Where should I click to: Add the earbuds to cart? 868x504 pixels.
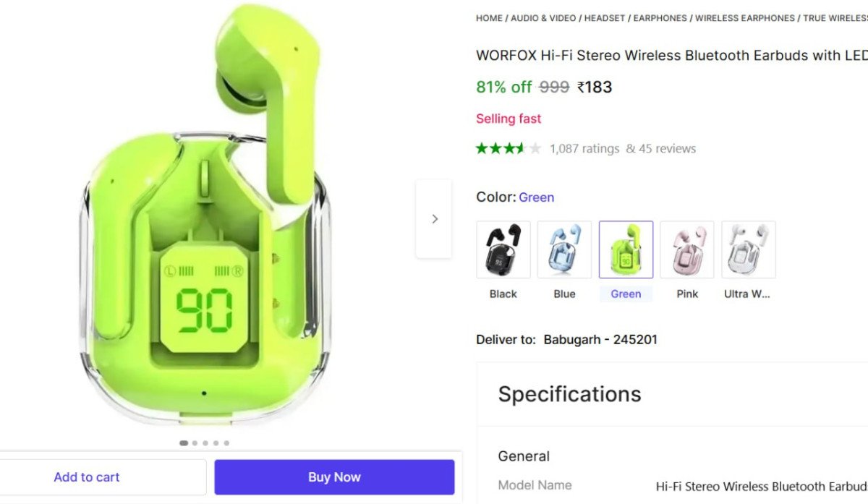click(87, 477)
